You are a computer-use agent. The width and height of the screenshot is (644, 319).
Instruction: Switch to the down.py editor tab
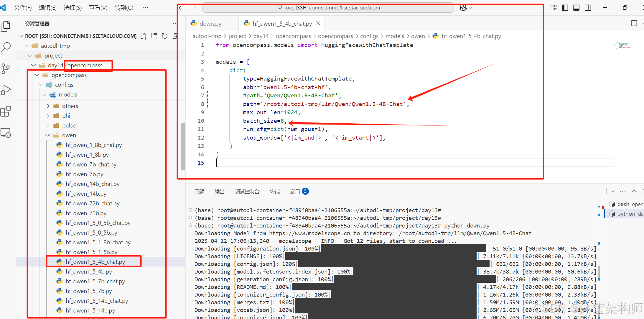pyautogui.click(x=210, y=24)
